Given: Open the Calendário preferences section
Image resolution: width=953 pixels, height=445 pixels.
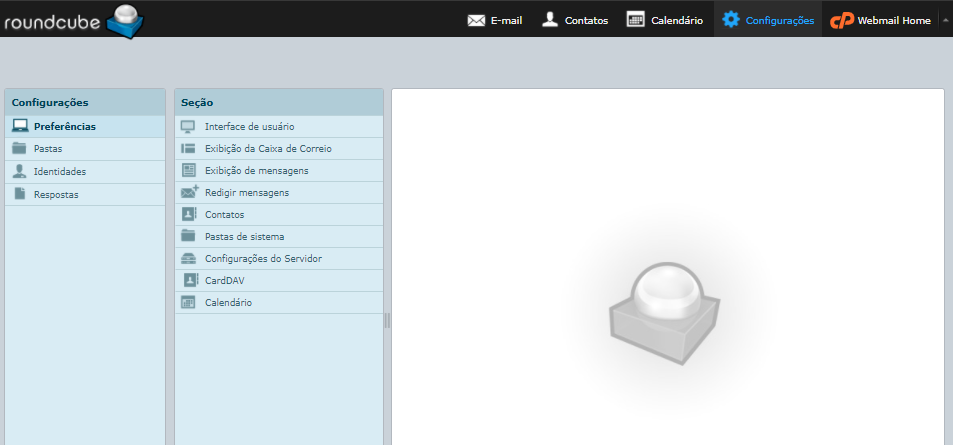Looking at the screenshot, I should [279, 302].
